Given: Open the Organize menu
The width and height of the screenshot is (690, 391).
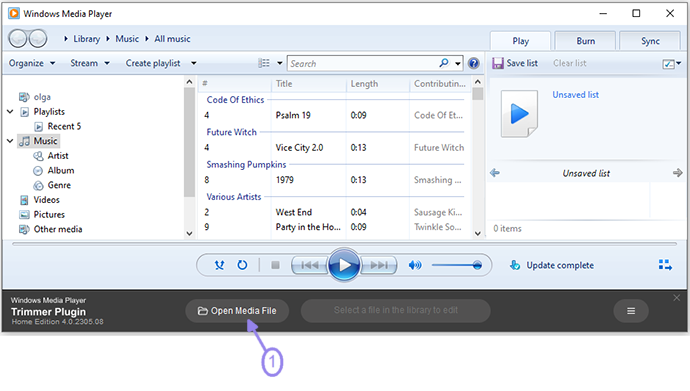Looking at the screenshot, I should tap(32, 63).
